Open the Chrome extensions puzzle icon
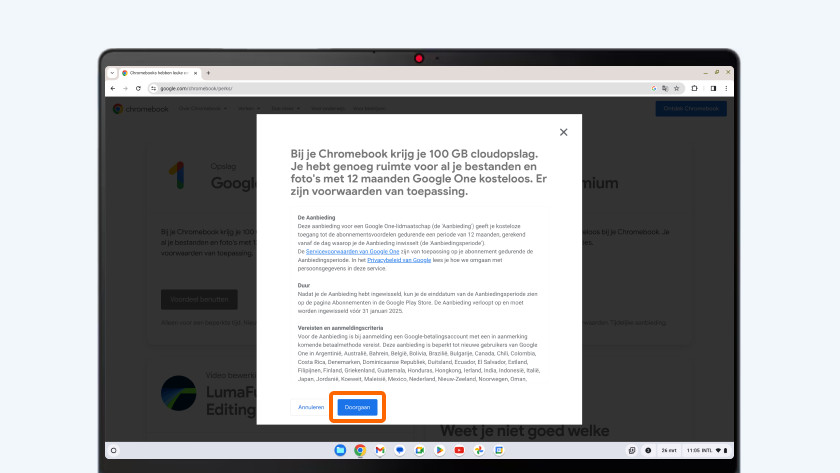This screenshot has height=473, width=840. tap(695, 88)
